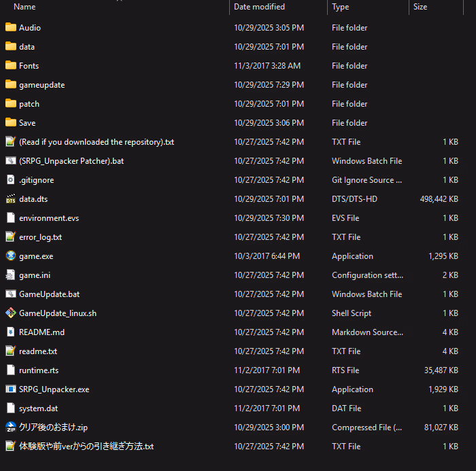Sort files by Size column
476x471 pixels.
(420, 7)
